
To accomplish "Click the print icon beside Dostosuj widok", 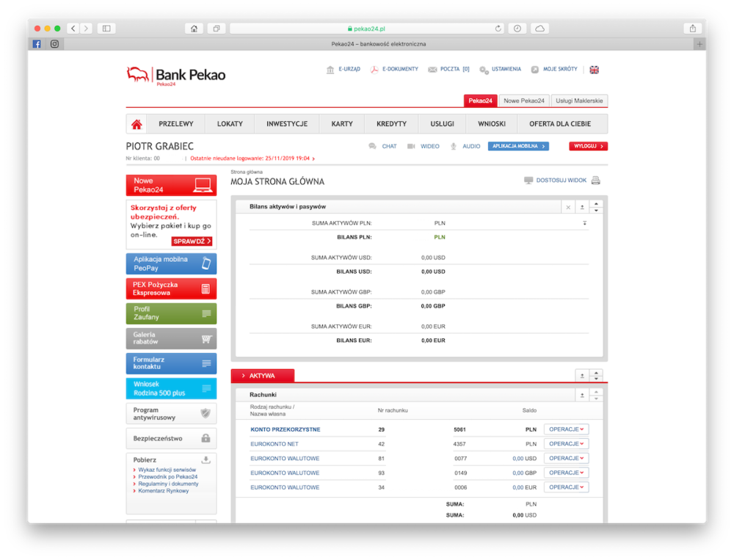I will [x=595, y=181].
